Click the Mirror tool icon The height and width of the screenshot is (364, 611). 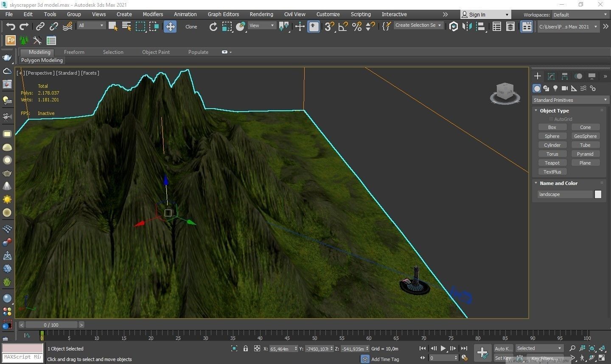pyautogui.click(x=467, y=27)
